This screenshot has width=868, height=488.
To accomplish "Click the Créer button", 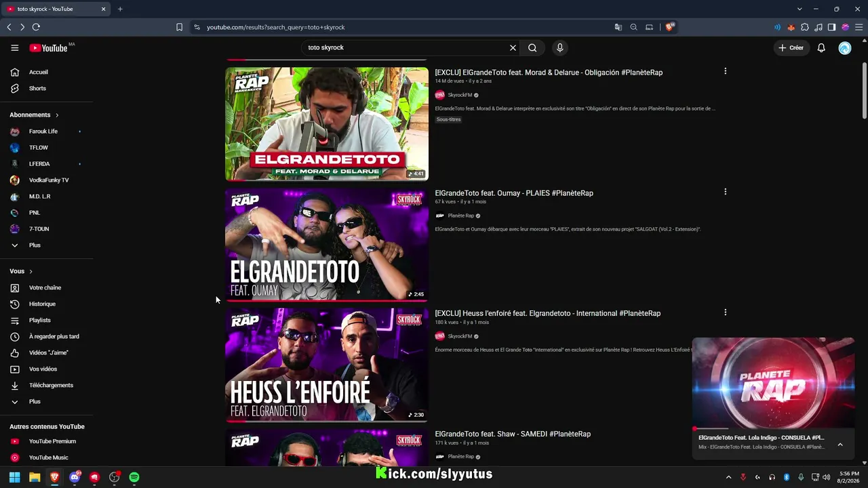I will point(791,47).
